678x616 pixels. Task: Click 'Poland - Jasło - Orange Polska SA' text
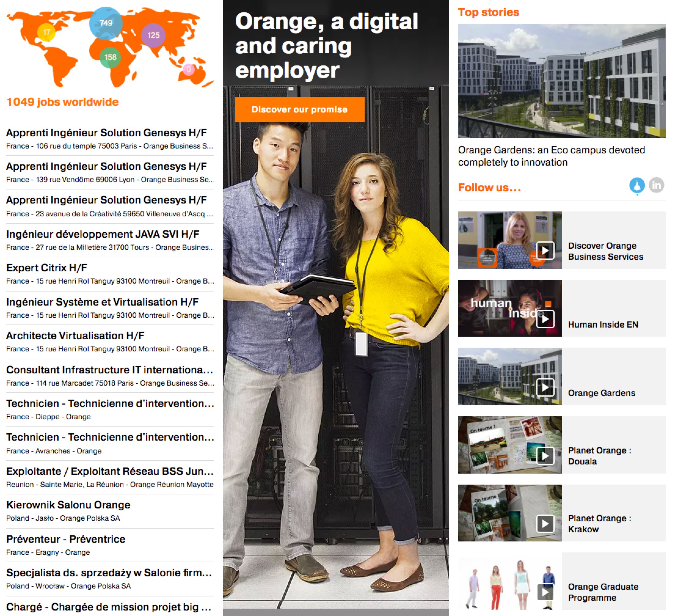pyautogui.click(x=63, y=518)
